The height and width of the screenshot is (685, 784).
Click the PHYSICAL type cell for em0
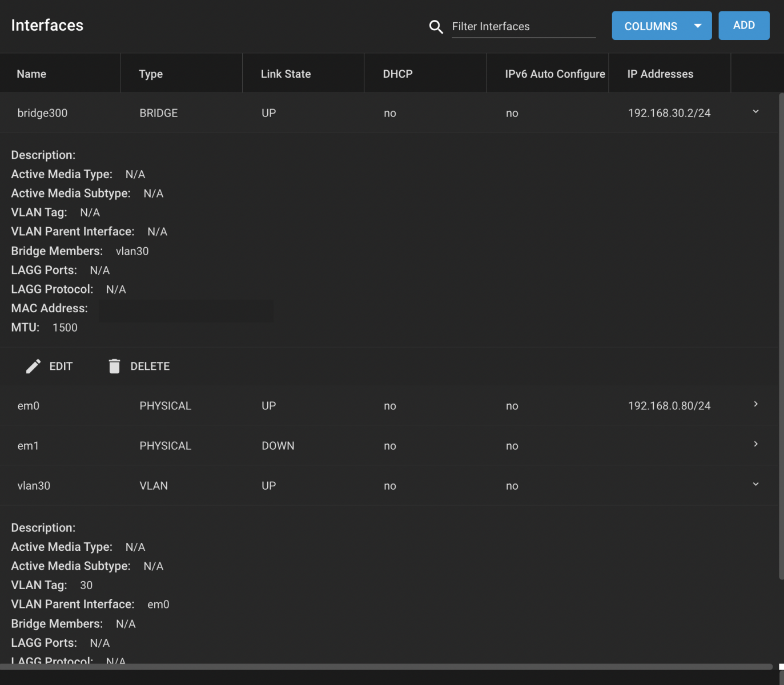(x=166, y=406)
